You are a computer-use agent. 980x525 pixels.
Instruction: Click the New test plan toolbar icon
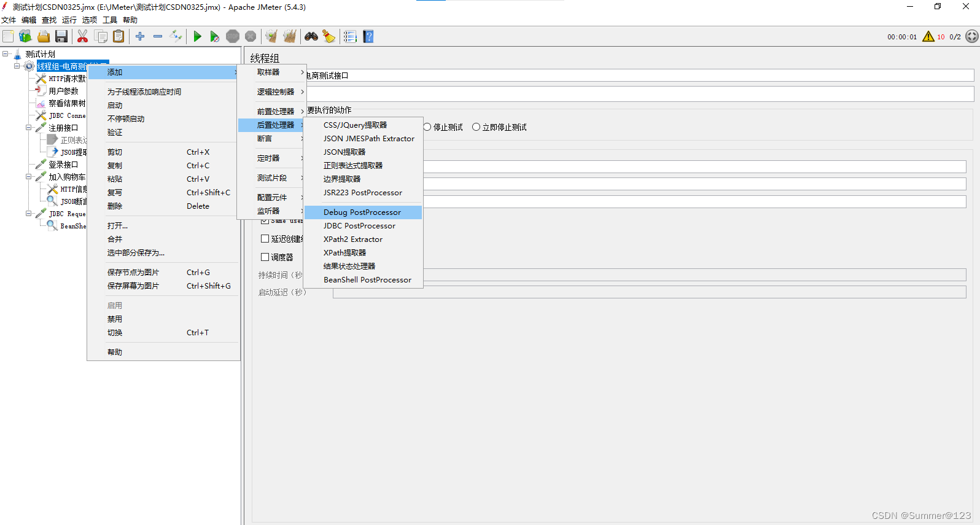pyautogui.click(x=8, y=36)
